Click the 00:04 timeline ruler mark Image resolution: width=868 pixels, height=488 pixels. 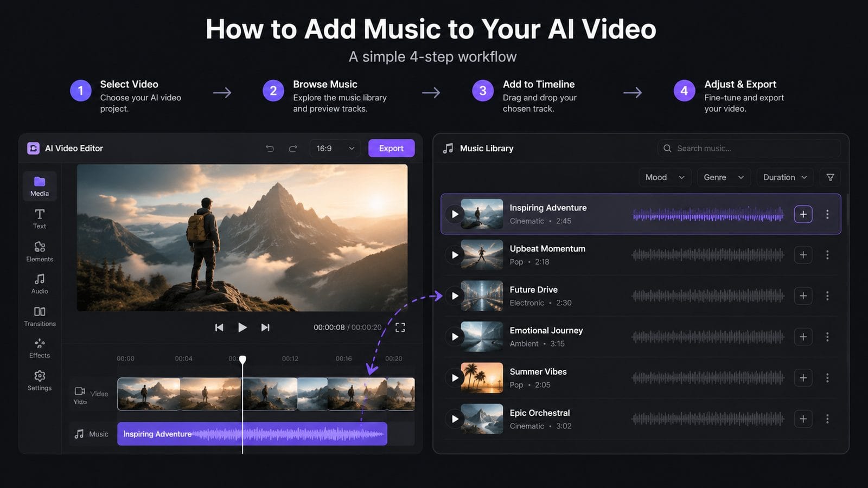click(x=183, y=358)
